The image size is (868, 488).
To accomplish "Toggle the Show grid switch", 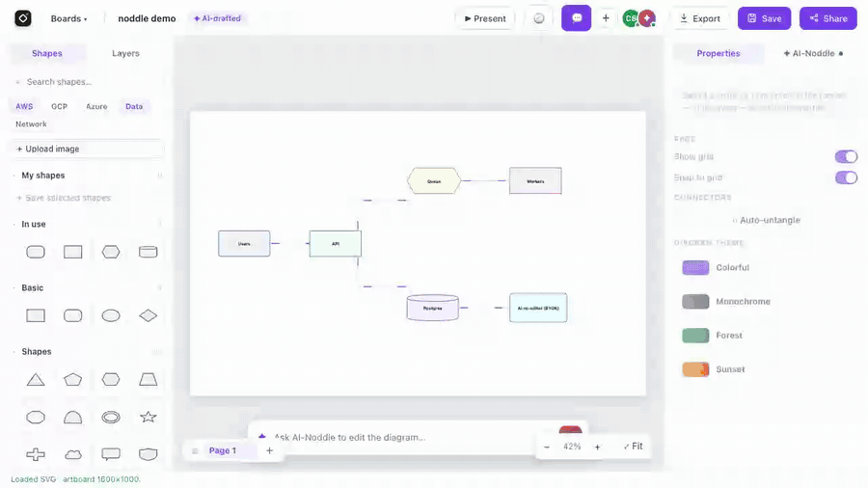I will (846, 156).
